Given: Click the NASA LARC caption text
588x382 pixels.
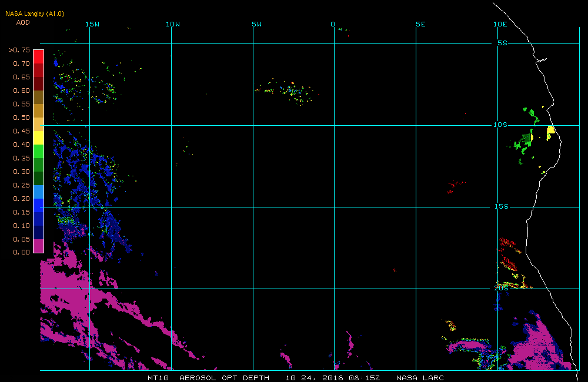Looking at the screenshot, I should (x=420, y=378).
